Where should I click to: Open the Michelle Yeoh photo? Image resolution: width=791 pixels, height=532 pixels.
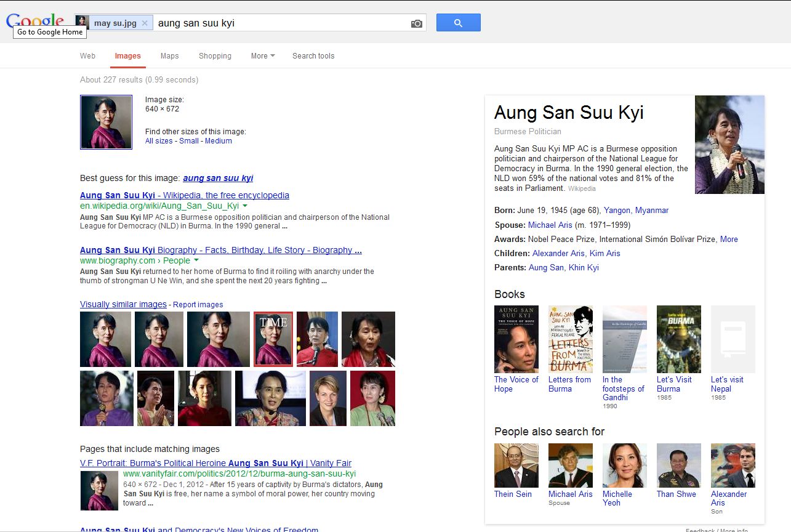(625, 465)
